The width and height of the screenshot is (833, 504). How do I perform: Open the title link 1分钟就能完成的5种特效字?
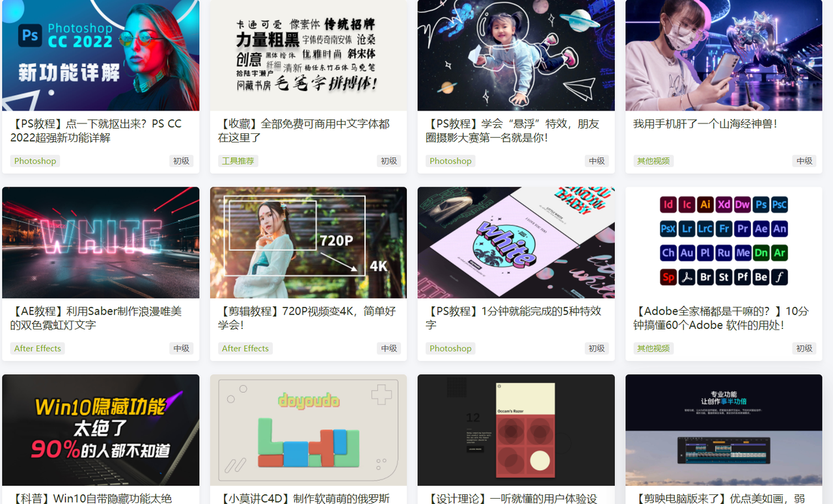(514, 318)
